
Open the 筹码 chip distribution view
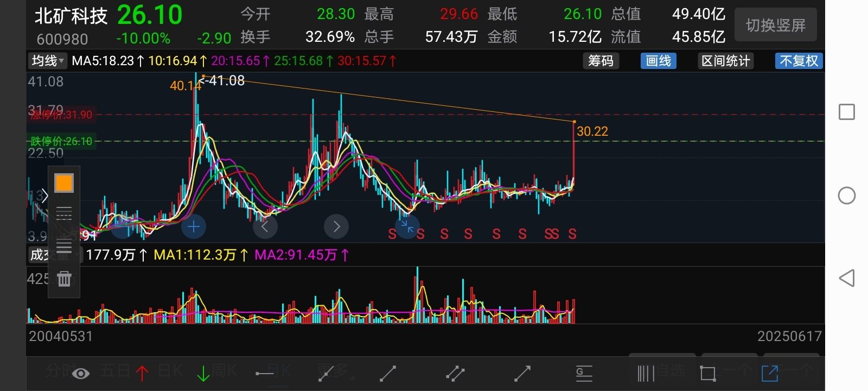pyautogui.click(x=601, y=61)
